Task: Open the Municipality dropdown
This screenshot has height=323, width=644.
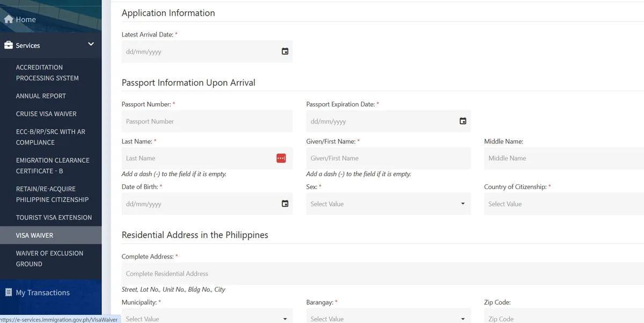Action: [x=207, y=316]
